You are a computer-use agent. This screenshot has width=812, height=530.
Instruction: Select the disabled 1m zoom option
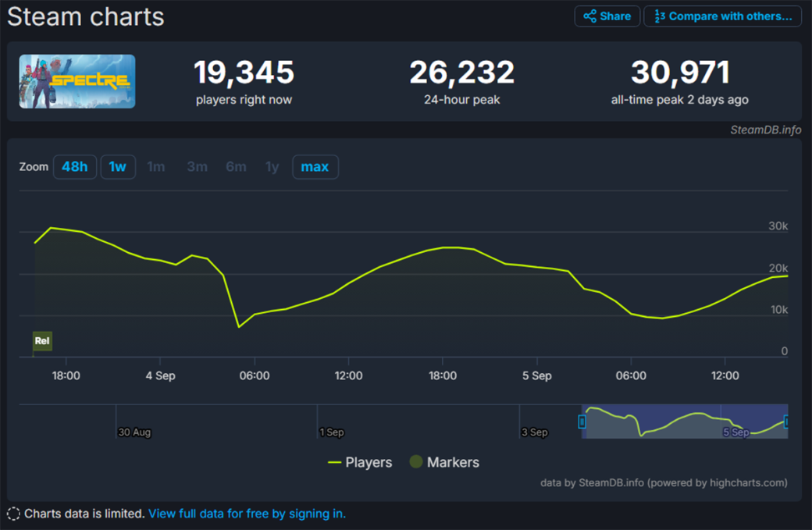tap(156, 167)
